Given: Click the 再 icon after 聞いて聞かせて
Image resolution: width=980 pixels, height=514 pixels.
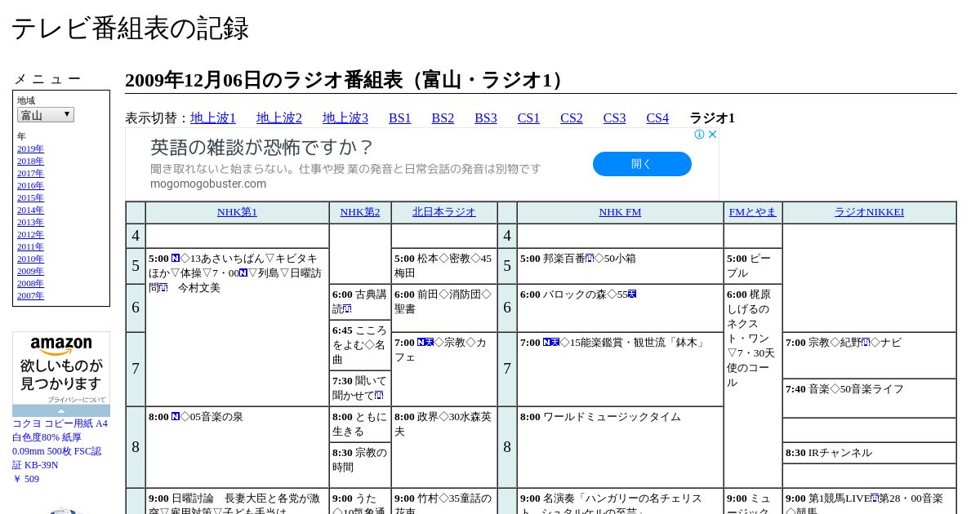Looking at the screenshot, I should pos(379,396).
